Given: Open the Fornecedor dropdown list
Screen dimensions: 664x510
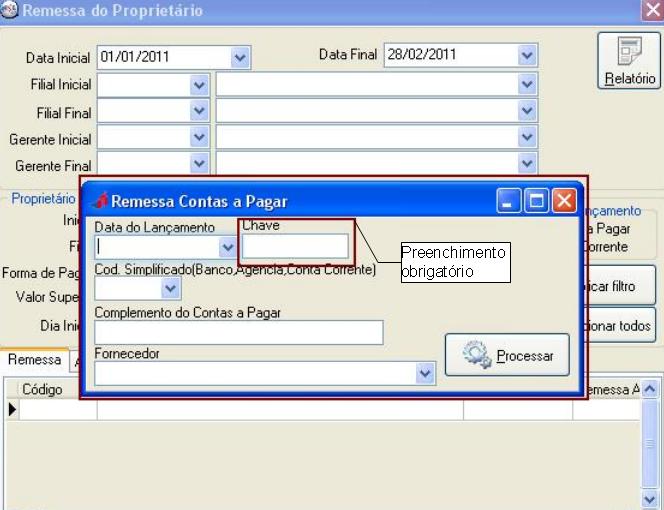Looking at the screenshot, I should pos(425,373).
